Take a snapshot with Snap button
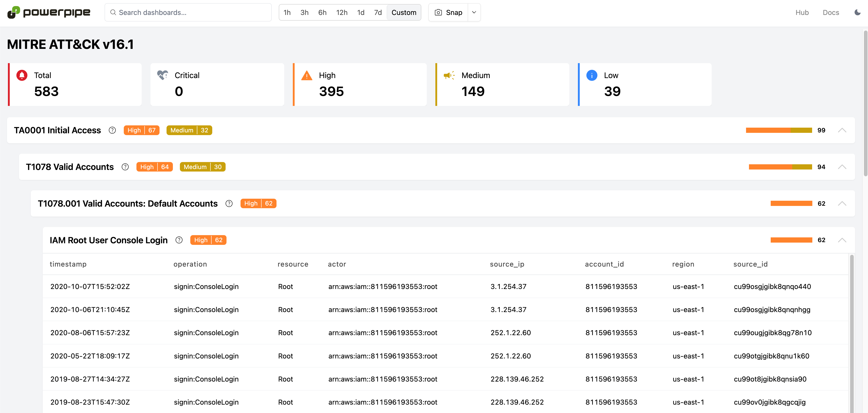This screenshot has height=413, width=868. (x=448, y=12)
